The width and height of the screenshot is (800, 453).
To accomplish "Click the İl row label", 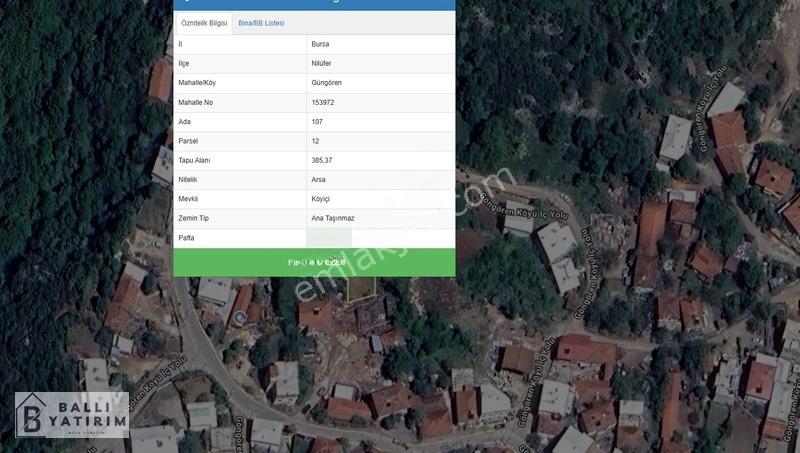I will click(x=180, y=44).
